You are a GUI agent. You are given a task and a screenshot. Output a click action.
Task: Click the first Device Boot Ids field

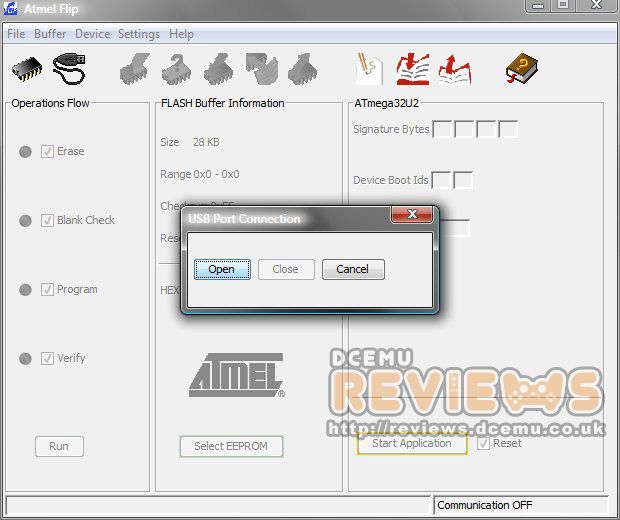[x=441, y=180]
